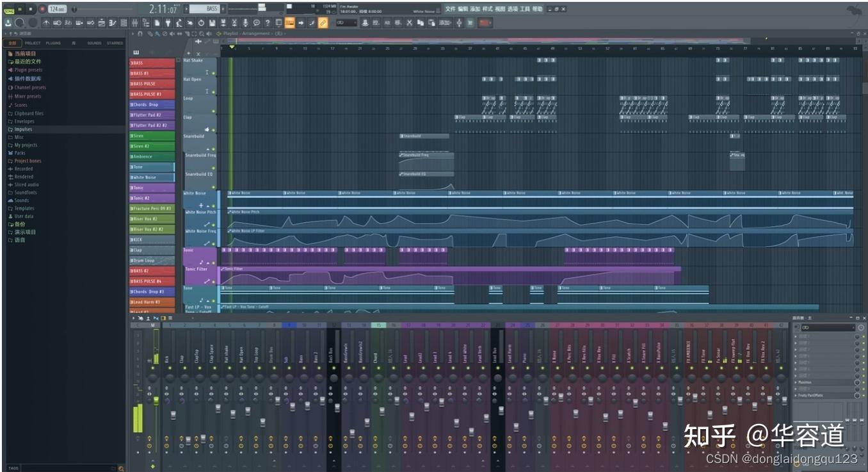Select the Snarebuild clip in the playlist
868x472 pixels.
[x=422, y=136]
